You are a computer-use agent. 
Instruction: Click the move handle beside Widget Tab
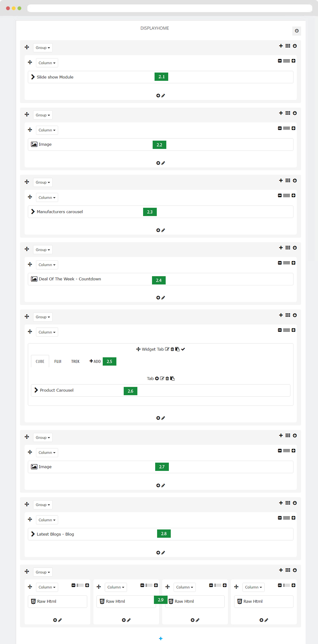138,349
